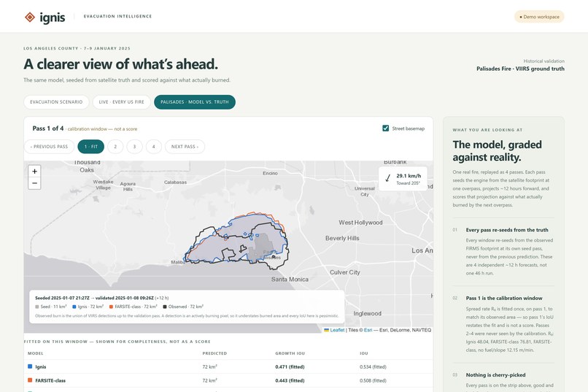Switch to Live · Every US Fire tab
This screenshot has width=588, height=392.
click(x=122, y=102)
